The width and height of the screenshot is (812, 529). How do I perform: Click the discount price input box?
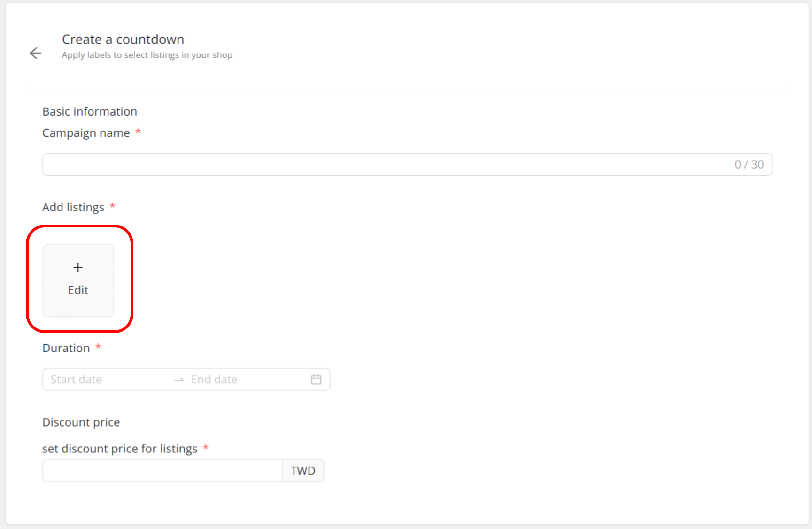[162, 471]
